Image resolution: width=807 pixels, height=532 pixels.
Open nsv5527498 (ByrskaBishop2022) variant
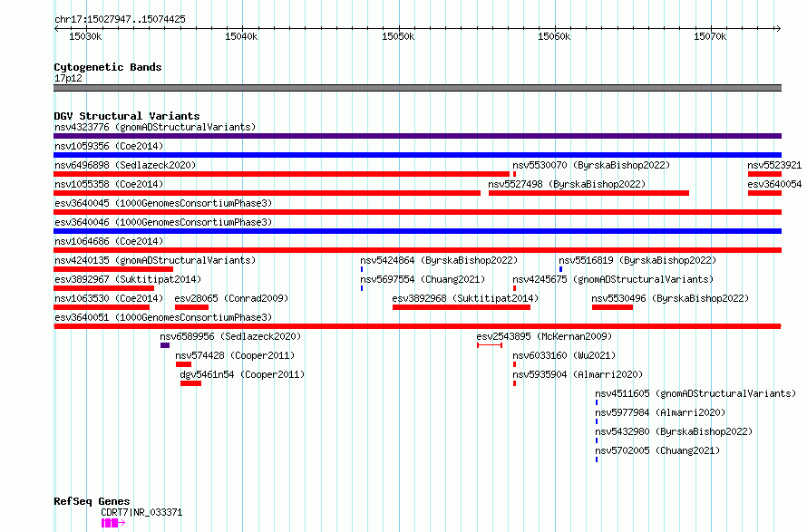(x=567, y=184)
